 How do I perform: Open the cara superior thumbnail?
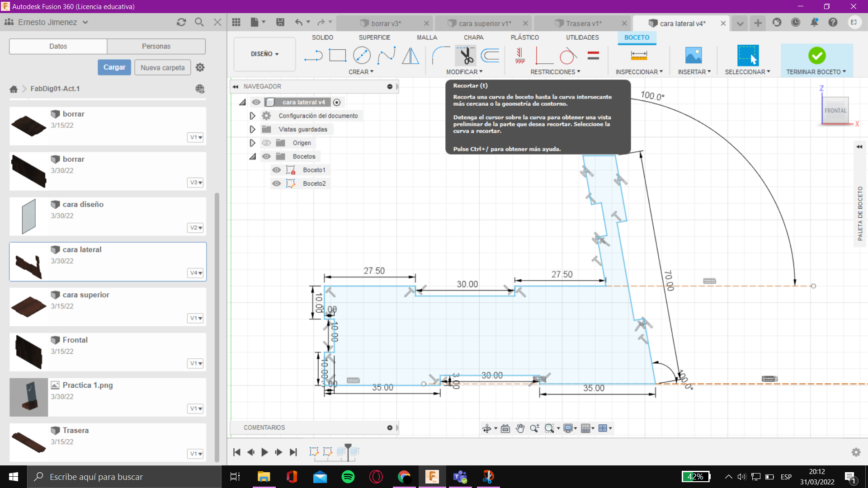(28, 307)
